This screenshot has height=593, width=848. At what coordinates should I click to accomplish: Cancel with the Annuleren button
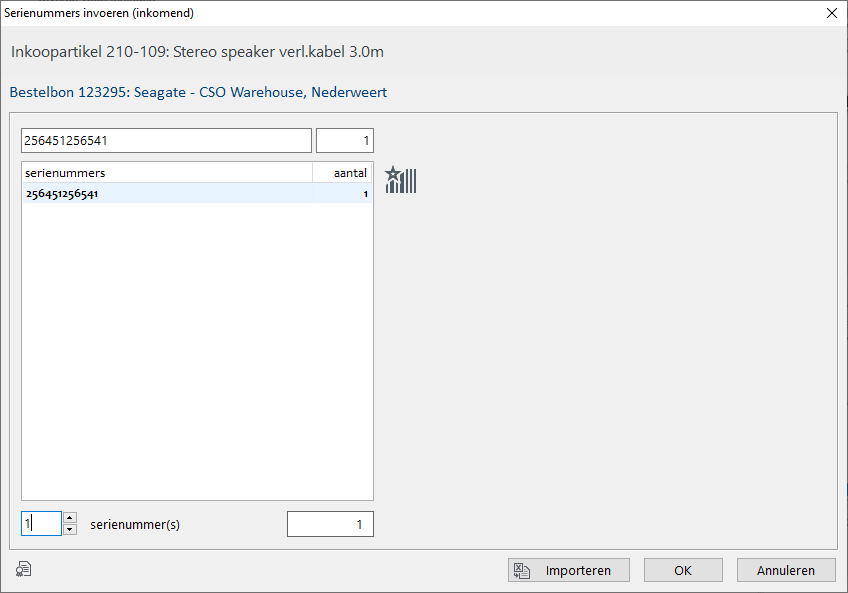(785, 570)
